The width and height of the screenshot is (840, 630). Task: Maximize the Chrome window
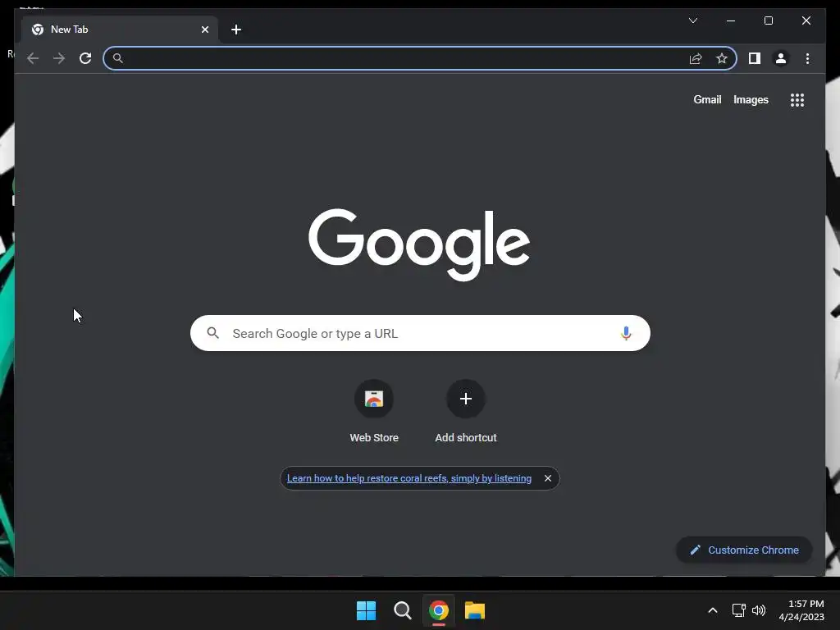(768, 21)
